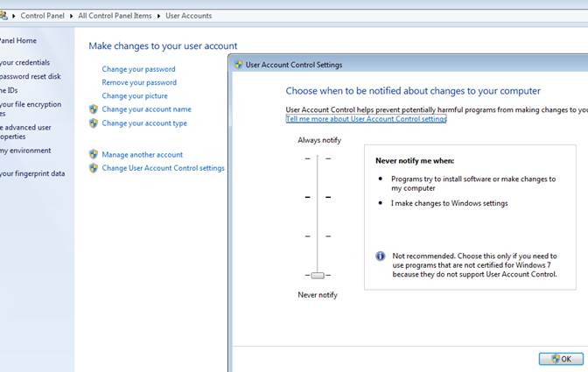The width and height of the screenshot is (588, 372).
Task: Confirm with the OK button
Action: tap(561, 359)
